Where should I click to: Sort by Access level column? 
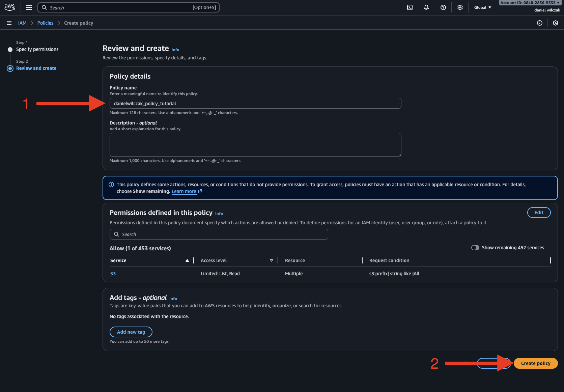click(x=271, y=260)
